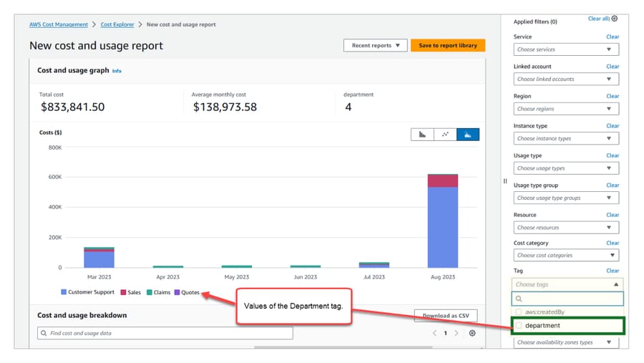The height and width of the screenshot is (363, 644).
Task: Clear the Region filter
Action: [613, 96]
